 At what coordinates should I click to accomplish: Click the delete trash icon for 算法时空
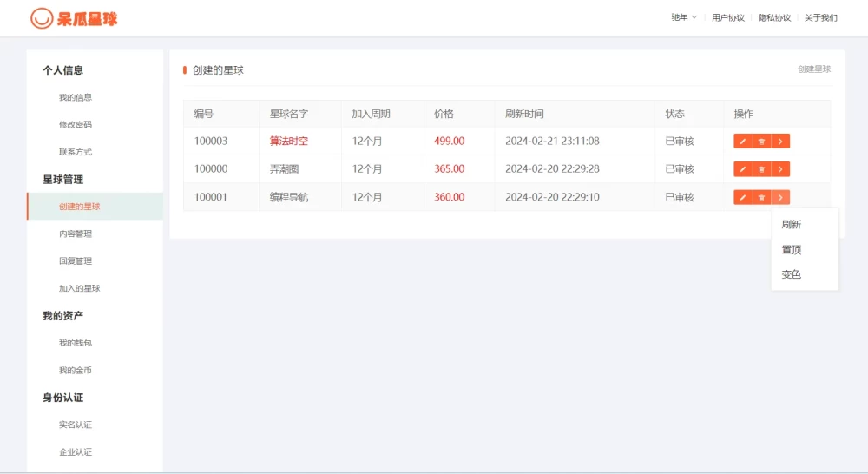click(761, 142)
